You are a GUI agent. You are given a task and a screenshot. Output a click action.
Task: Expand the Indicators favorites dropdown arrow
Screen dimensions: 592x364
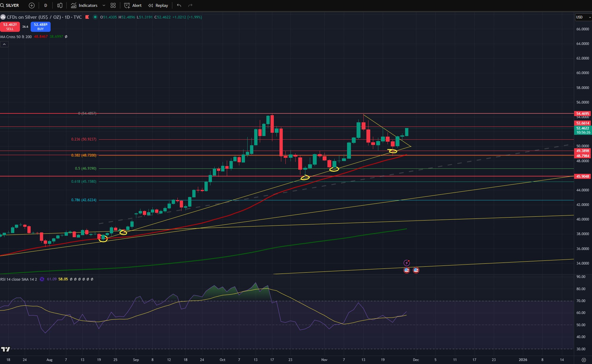(104, 5)
